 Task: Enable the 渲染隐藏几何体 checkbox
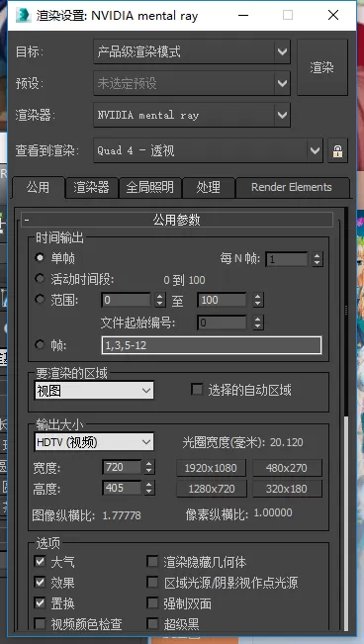pyautogui.click(x=153, y=562)
